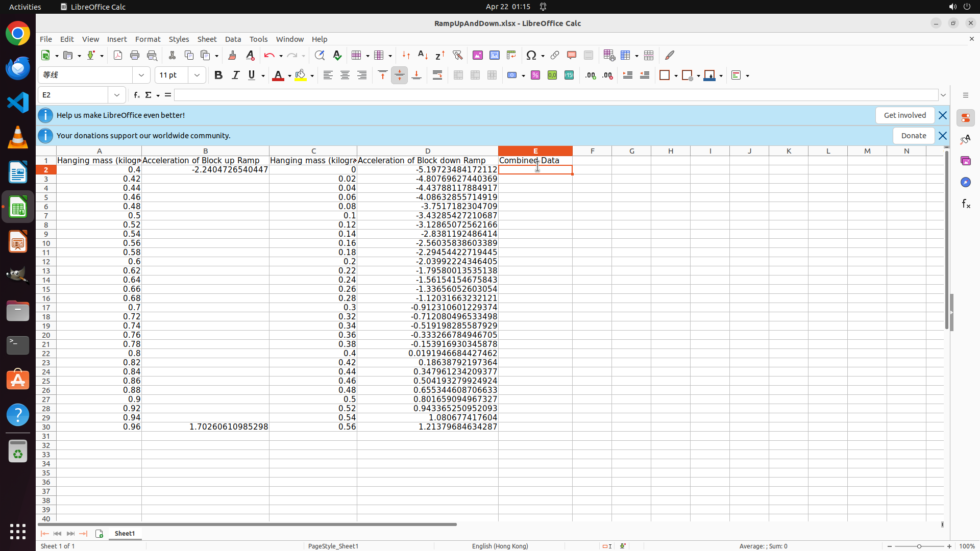
Task: Click the Export as PDF icon
Action: click(118, 56)
